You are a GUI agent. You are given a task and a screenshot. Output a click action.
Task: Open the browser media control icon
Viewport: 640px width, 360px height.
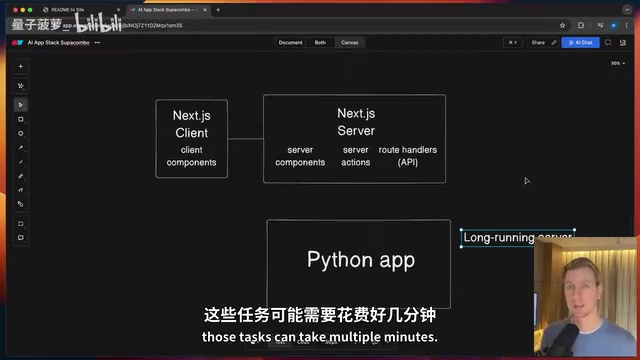(600, 25)
